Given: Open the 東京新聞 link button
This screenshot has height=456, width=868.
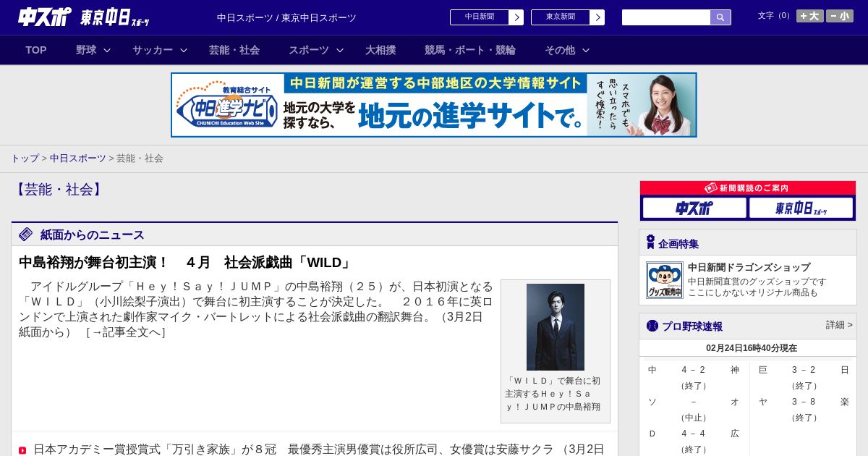Looking at the screenshot, I should click(x=561, y=17).
